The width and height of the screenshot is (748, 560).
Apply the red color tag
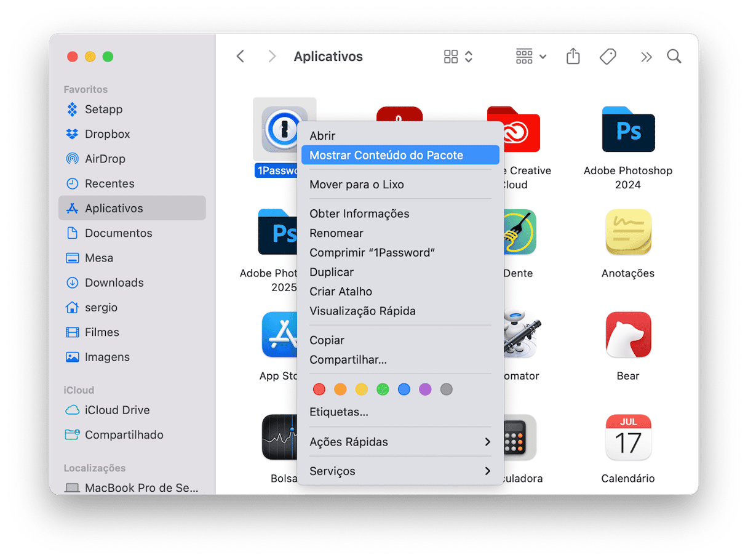(319, 389)
